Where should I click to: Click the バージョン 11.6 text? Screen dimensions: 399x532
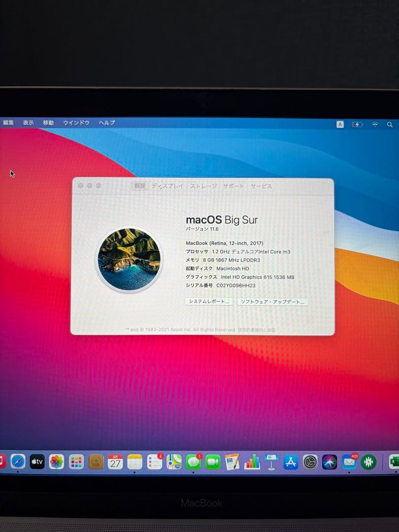coord(202,229)
